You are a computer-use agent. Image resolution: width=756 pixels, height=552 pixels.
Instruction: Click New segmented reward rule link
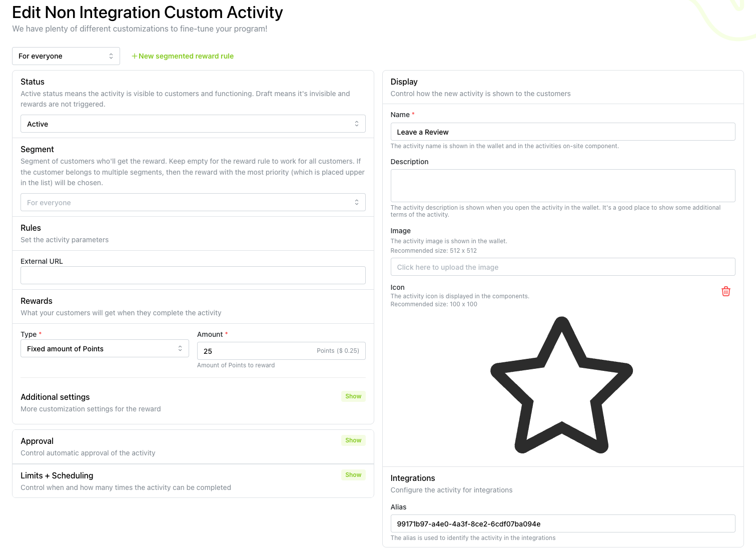pyautogui.click(x=186, y=56)
